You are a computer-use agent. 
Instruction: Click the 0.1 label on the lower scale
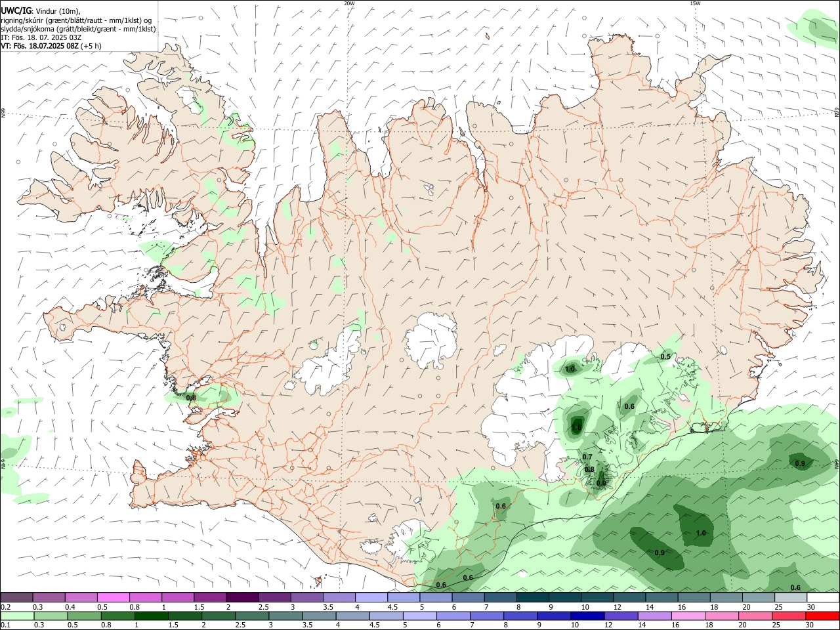(6, 625)
